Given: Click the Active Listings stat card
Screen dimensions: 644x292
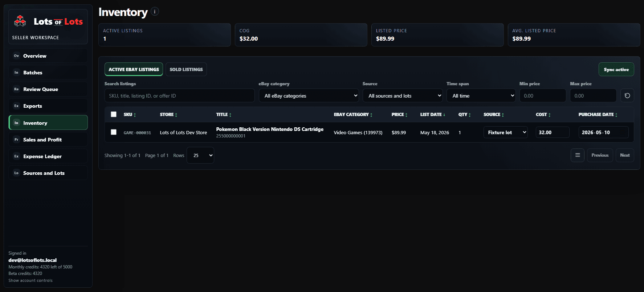Looking at the screenshot, I should (x=164, y=35).
